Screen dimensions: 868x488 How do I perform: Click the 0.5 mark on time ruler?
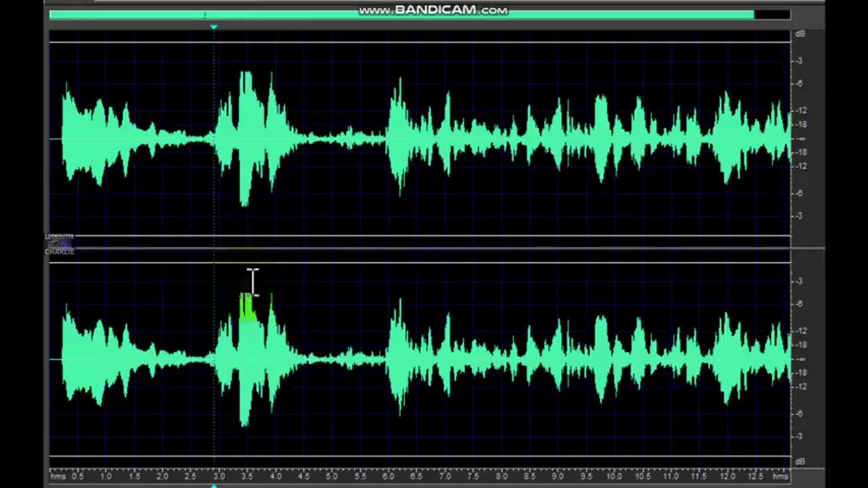pos(77,476)
